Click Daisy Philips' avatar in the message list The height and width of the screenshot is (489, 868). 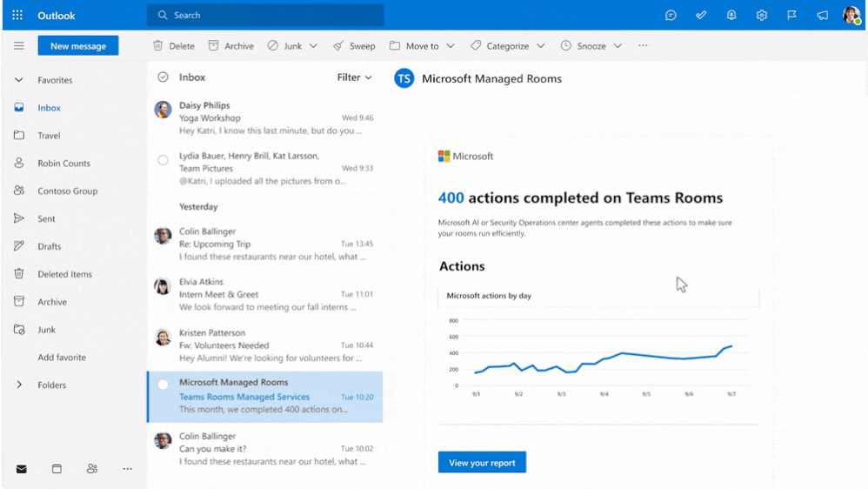tap(163, 110)
